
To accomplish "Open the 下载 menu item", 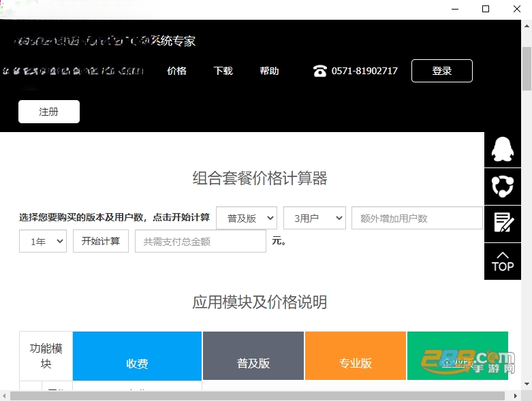I will click(223, 71).
